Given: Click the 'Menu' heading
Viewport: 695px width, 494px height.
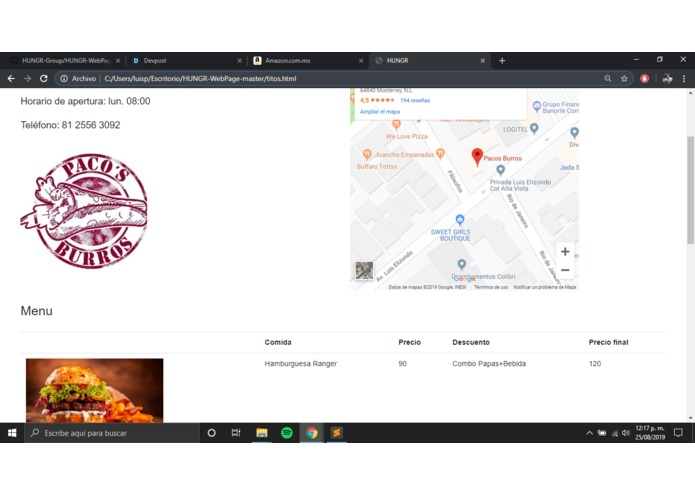Looking at the screenshot, I should pyautogui.click(x=36, y=311).
